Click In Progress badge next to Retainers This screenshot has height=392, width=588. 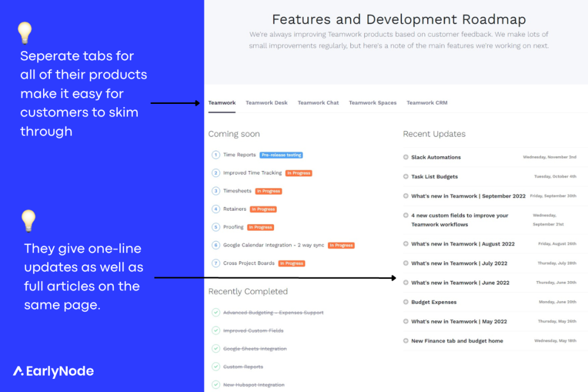[x=263, y=209]
